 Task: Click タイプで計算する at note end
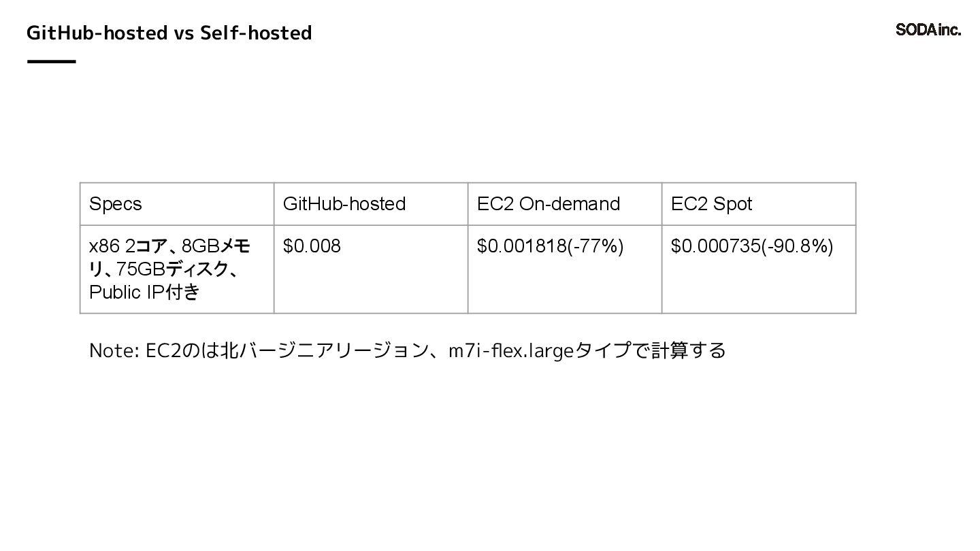[651, 351]
